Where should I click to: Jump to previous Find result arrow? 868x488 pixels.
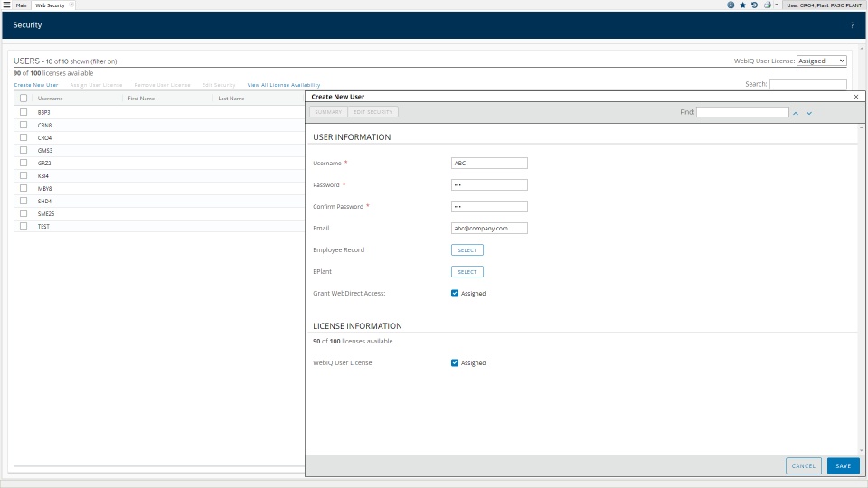coord(796,113)
